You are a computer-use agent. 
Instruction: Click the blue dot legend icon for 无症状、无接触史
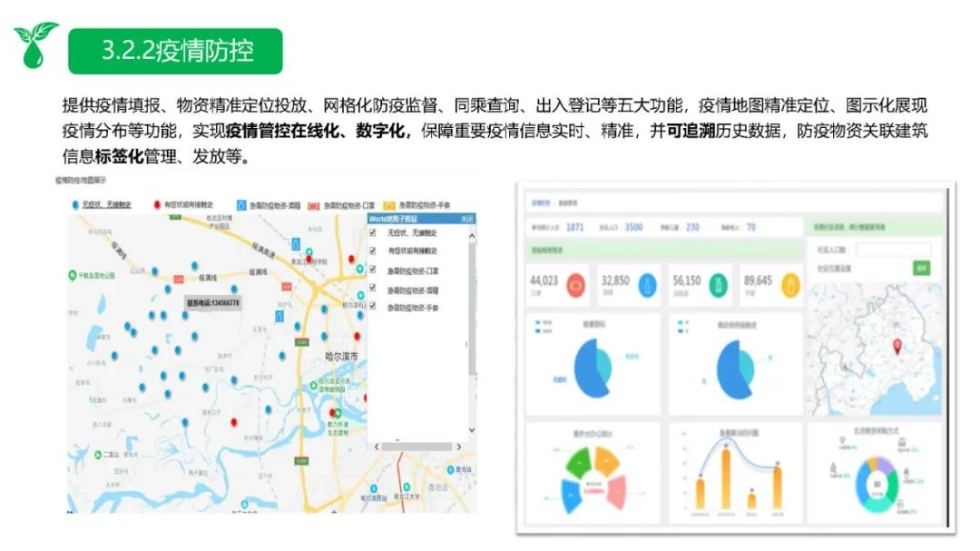75,205
